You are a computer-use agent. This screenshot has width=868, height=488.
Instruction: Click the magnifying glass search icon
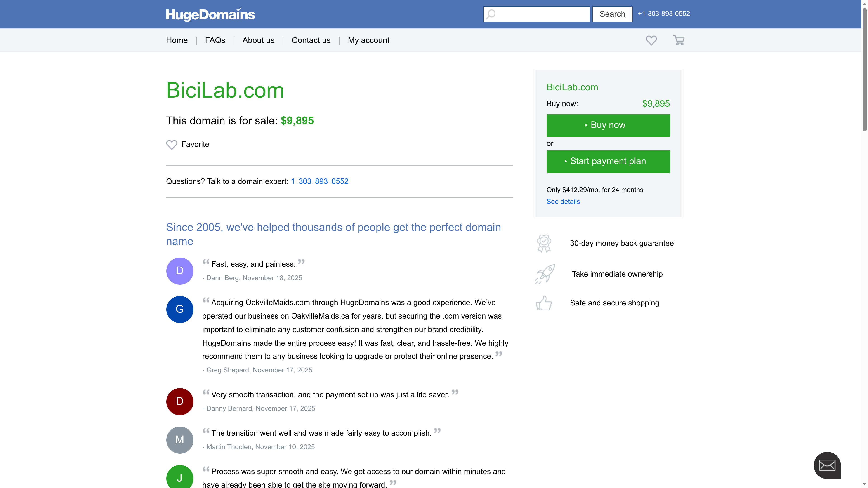(x=491, y=14)
